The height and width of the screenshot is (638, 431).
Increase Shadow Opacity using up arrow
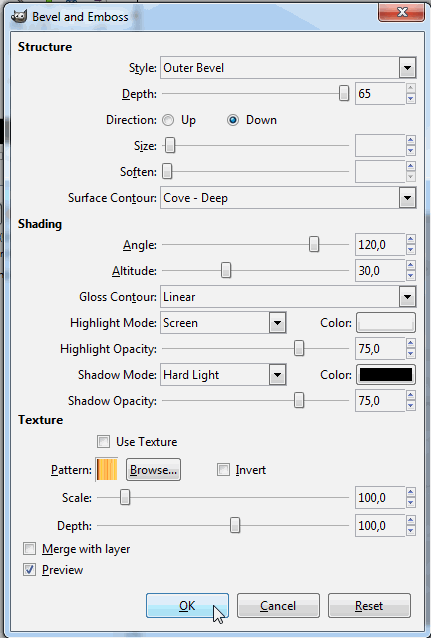point(411,396)
